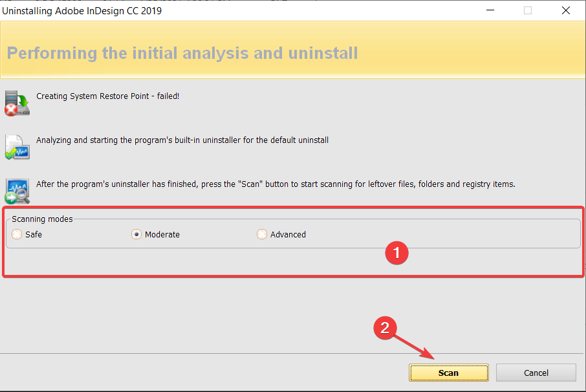
Task: Click the 'Scanning modes' group label
Action: (x=42, y=219)
